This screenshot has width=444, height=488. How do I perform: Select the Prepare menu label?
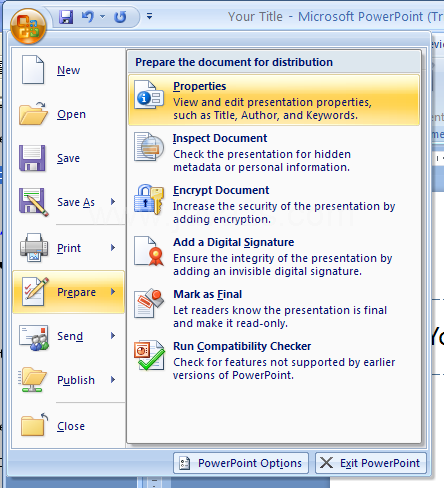pos(76,292)
